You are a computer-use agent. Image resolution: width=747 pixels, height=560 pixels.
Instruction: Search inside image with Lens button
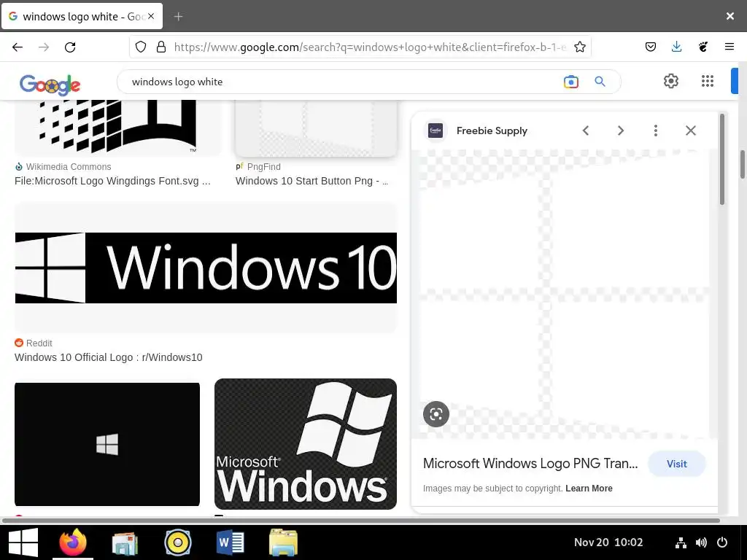pos(436,414)
